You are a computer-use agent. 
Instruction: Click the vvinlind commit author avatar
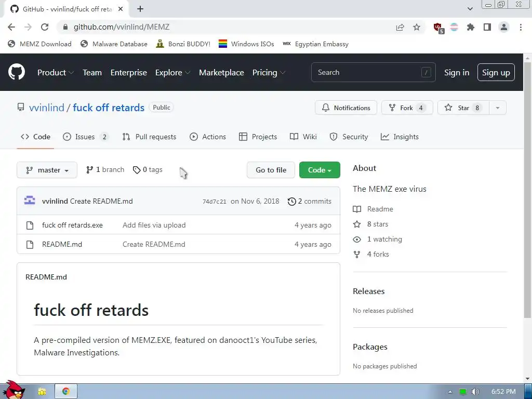[30, 201]
